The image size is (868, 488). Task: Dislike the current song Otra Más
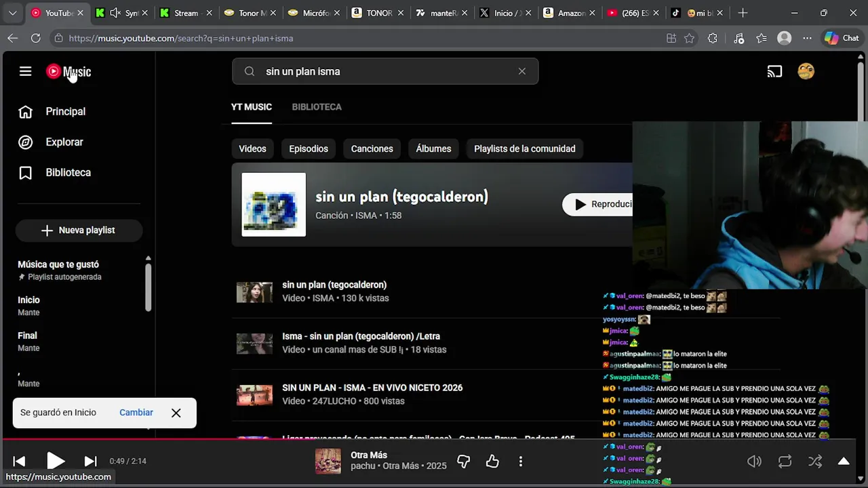[464, 462]
